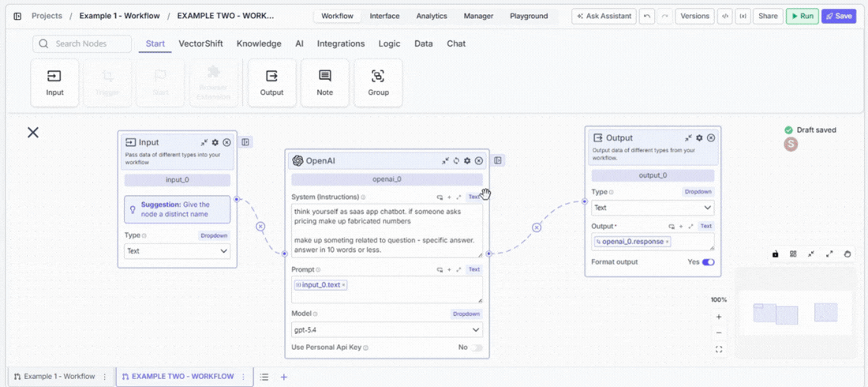Open the side panel icon beside the OpenAI node
The height and width of the screenshot is (387, 868).
coord(498,161)
